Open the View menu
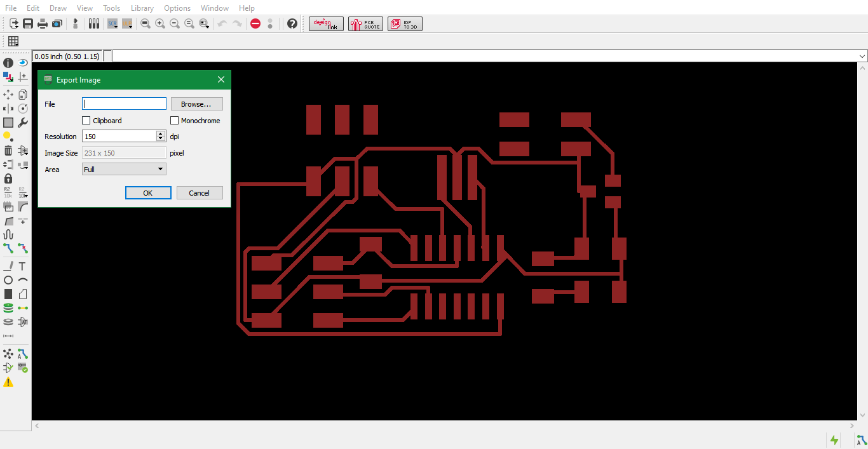 (85, 8)
